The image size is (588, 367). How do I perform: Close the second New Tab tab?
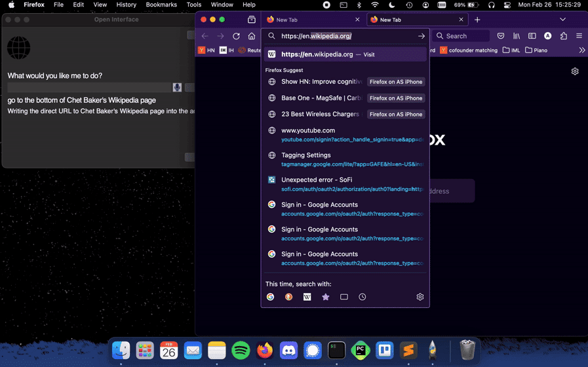click(461, 20)
